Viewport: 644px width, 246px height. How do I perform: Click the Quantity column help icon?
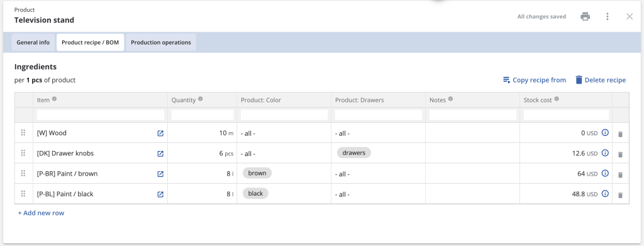pos(201,99)
